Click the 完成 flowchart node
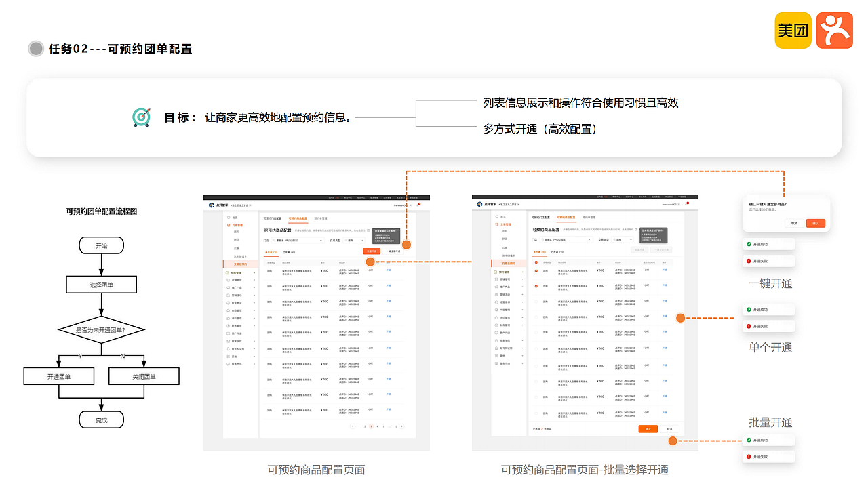Image resolution: width=868 pixels, height=488 pixels. tap(101, 420)
